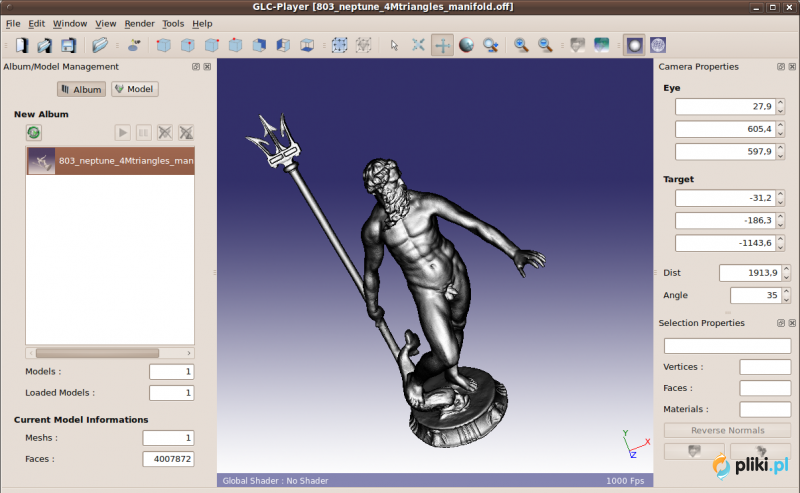Click the Angle 35 input field
This screenshot has height=493, width=800.
(756, 295)
